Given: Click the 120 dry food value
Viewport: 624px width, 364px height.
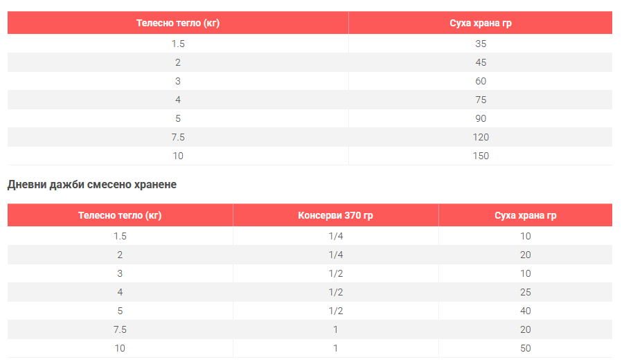Looking at the screenshot, I should 480,137.
